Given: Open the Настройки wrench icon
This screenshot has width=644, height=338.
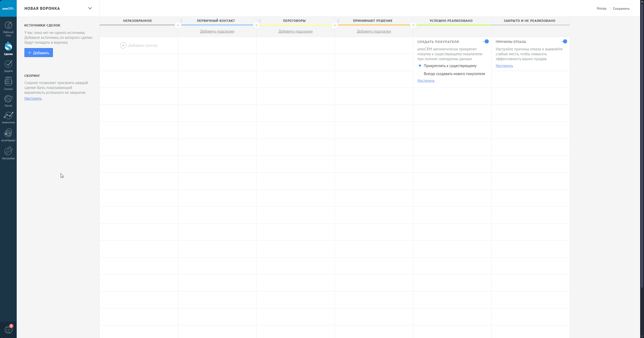Looking at the screenshot, I should click(8, 151).
